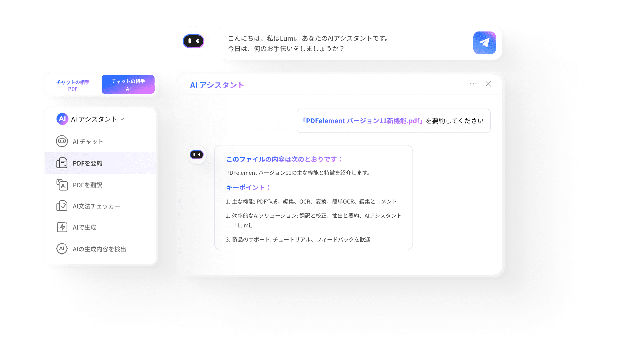This screenshot has width=644, height=349.
Task: Expand the AI アシスタント dropdown chevron
Action: [122, 119]
